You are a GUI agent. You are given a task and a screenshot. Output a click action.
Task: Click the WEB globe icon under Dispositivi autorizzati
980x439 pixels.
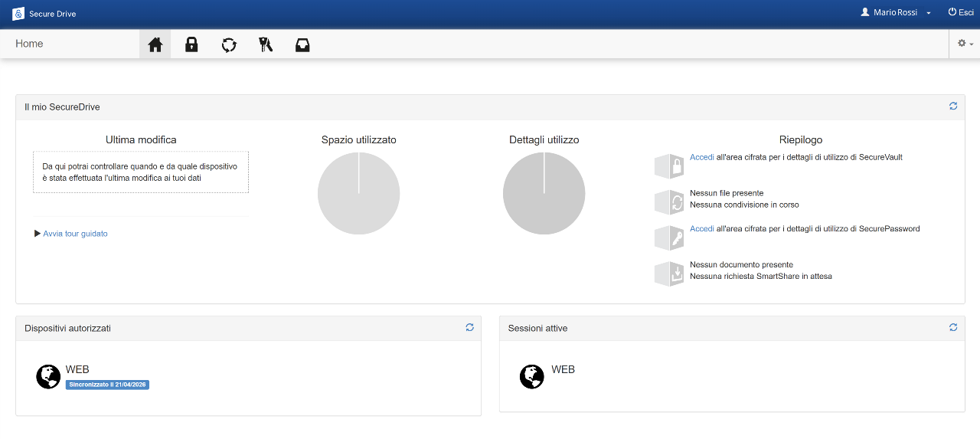48,377
